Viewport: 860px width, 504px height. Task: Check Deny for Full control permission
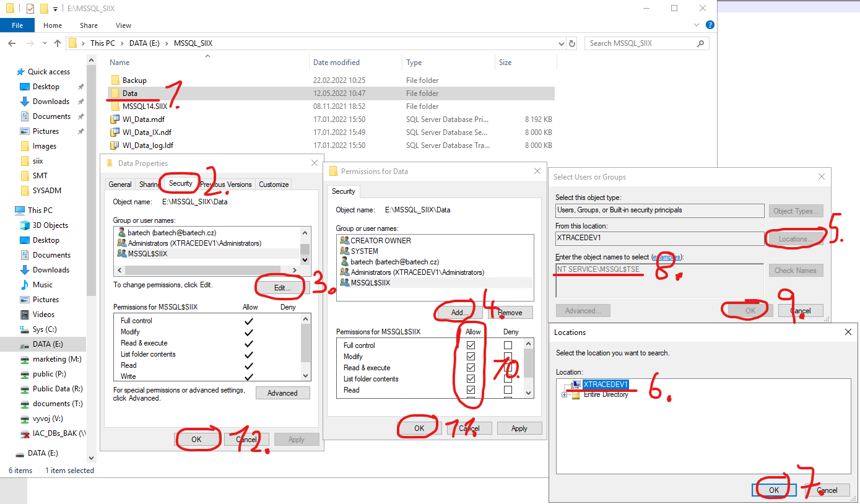point(508,345)
